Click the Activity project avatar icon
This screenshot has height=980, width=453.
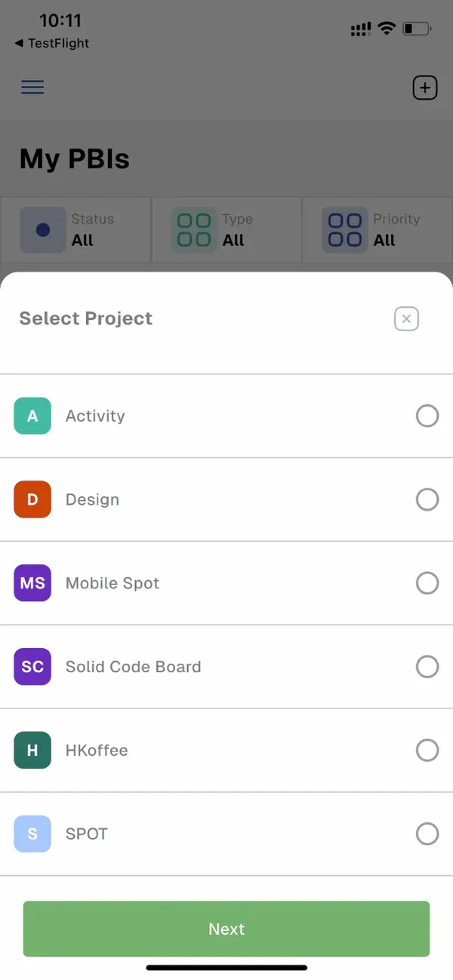click(x=32, y=416)
